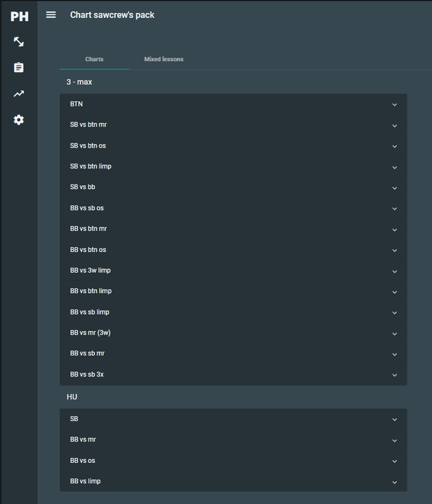Open the BB vs 3w limp row
Screen dimensions: 432x504
point(233,271)
